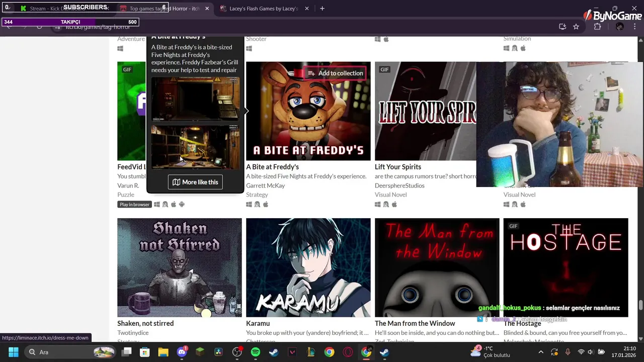Click author link Varun R.
This screenshot has height=362, width=644.
coord(128,186)
